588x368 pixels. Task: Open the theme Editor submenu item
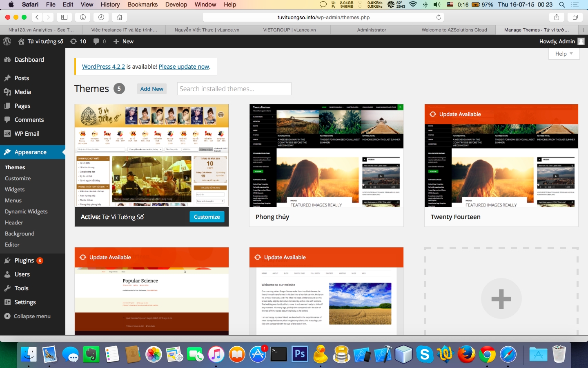click(12, 245)
